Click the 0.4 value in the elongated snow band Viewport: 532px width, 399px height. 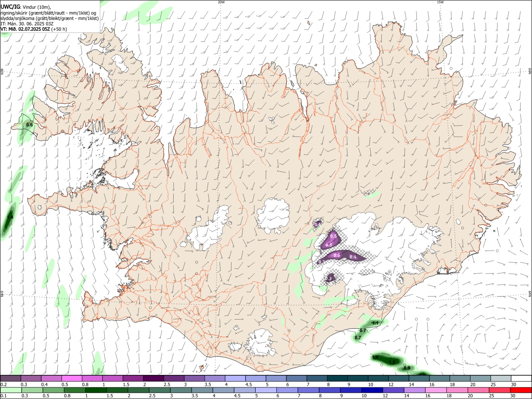(x=353, y=257)
